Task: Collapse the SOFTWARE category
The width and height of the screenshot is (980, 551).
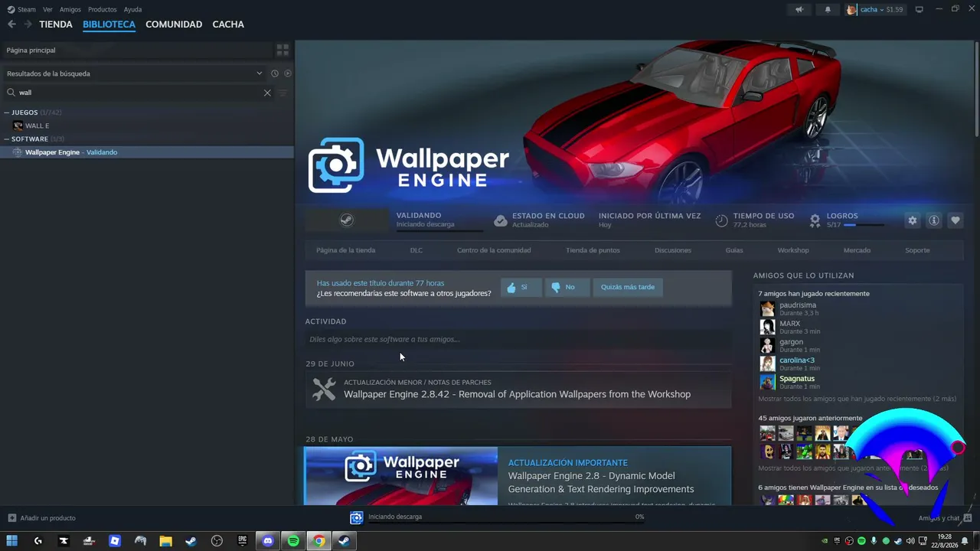Action: 7,139
